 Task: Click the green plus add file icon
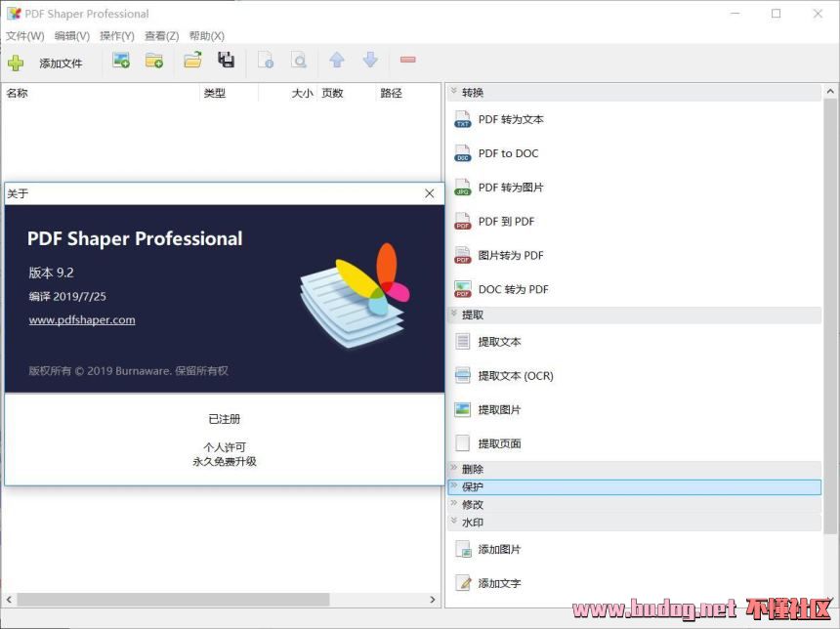[x=16, y=63]
